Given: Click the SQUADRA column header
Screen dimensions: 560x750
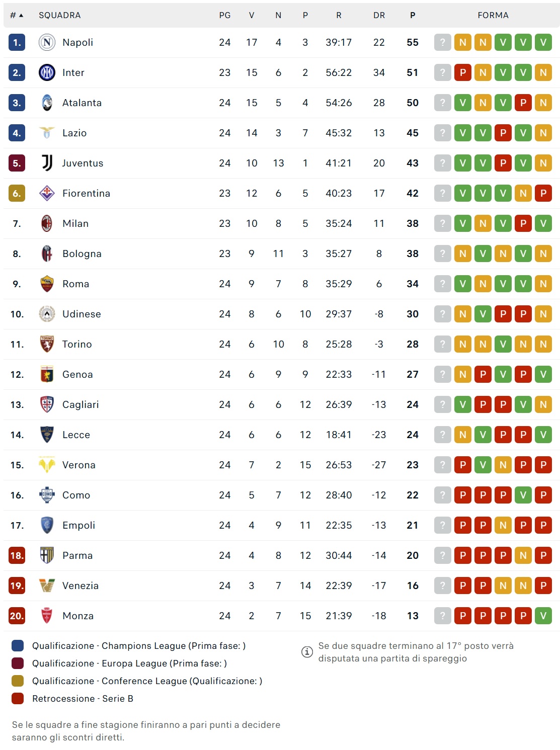Looking at the screenshot, I should click(59, 15).
